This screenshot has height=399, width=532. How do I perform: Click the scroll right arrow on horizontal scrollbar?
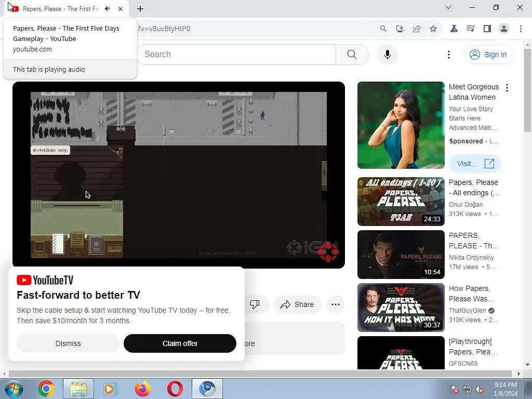[519, 374]
